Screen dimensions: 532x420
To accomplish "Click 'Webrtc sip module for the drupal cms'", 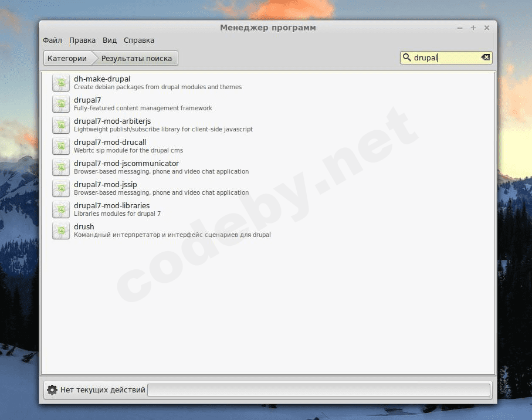I will [x=128, y=150].
